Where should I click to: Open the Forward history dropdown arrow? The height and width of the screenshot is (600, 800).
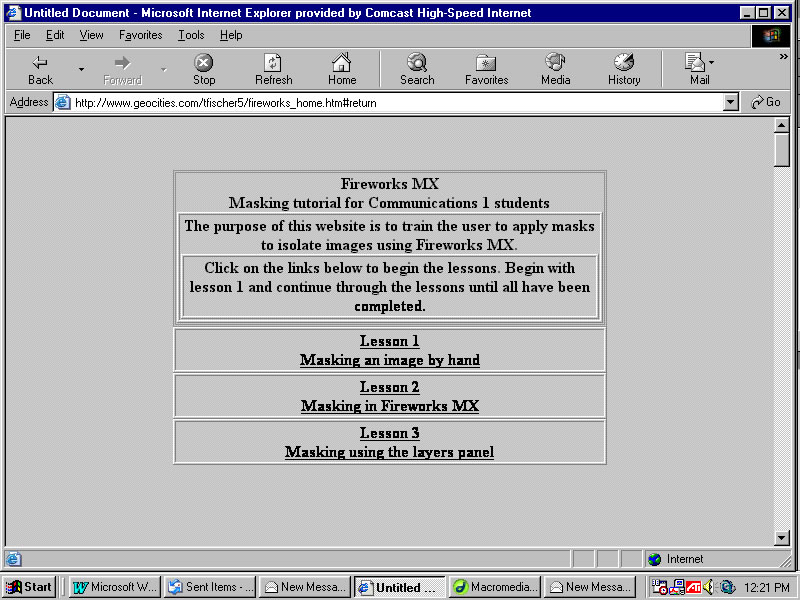(163, 69)
